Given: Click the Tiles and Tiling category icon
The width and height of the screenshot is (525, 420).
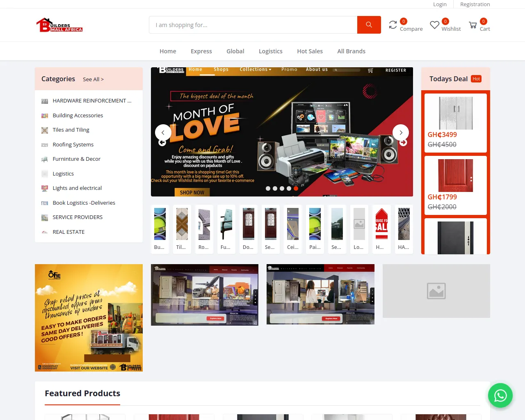Looking at the screenshot, I should (x=45, y=130).
